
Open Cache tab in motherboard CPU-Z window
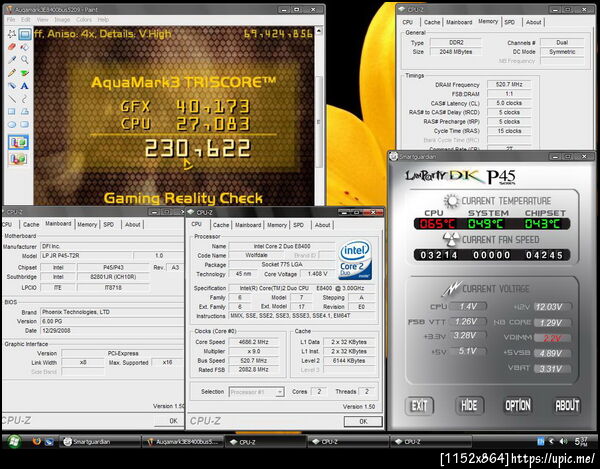pos(31,225)
